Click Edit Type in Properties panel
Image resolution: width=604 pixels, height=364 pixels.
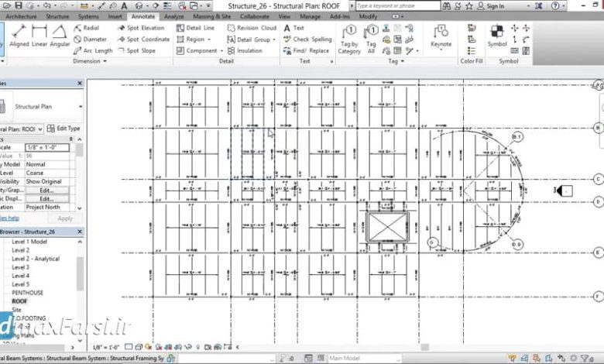pos(63,129)
